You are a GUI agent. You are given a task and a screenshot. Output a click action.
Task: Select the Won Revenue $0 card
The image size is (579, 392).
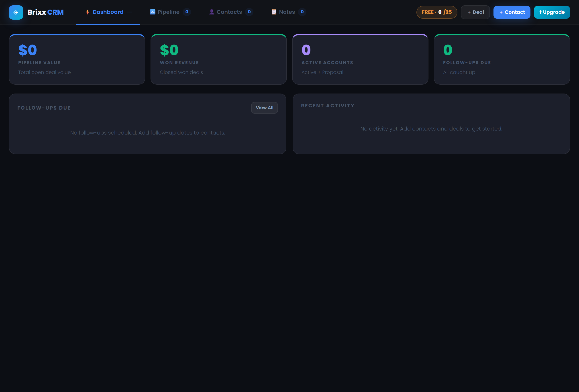point(218,59)
